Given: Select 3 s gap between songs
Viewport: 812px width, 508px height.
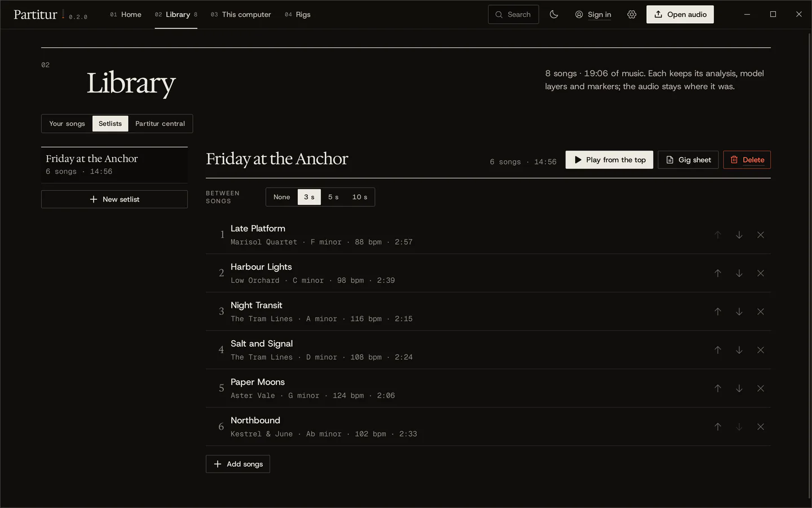Looking at the screenshot, I should point(309,197).
